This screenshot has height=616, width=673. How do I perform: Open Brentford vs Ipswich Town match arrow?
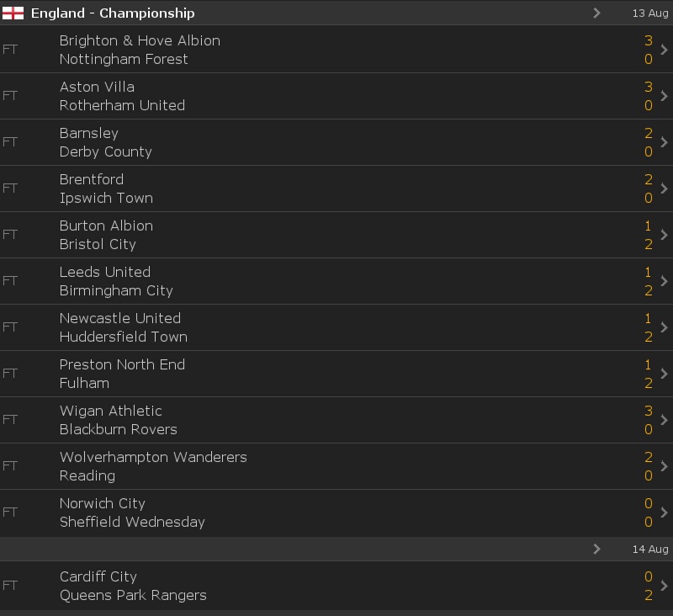[664, 189]
